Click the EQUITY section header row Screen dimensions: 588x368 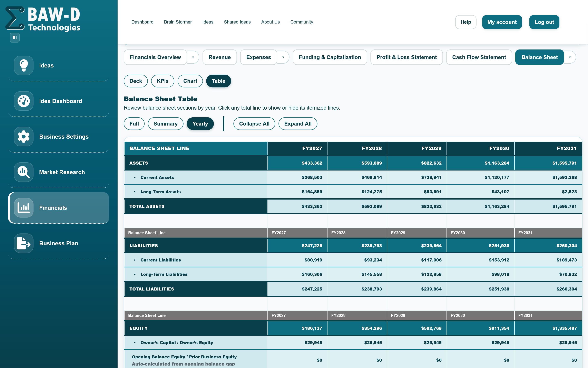[353, 328]
